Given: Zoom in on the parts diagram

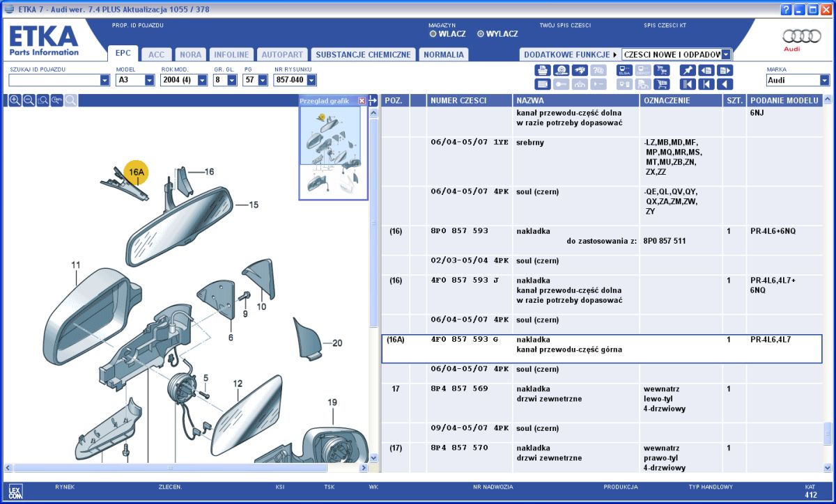Looking at the screenshot, I should point(15,100).
